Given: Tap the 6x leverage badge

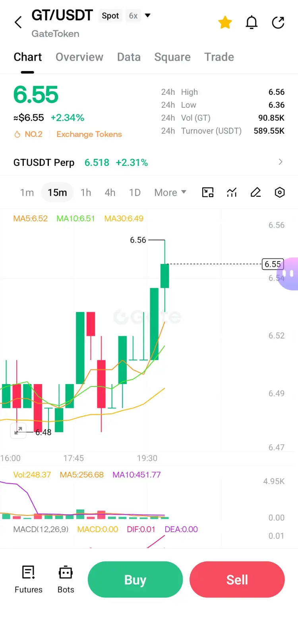Looking at the screenshot, I should (133, 16).
